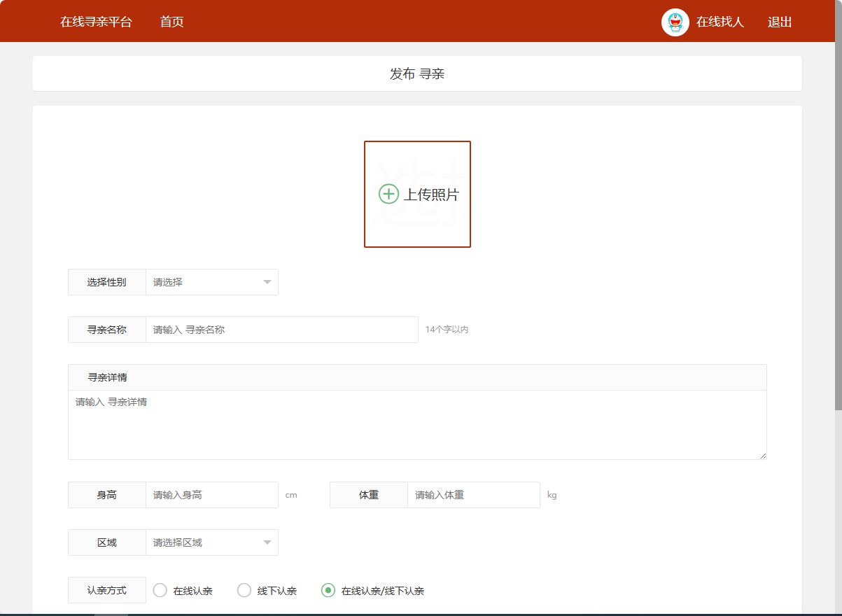
Task: Click the textarea resize handle icon
Action: point(762,454)
